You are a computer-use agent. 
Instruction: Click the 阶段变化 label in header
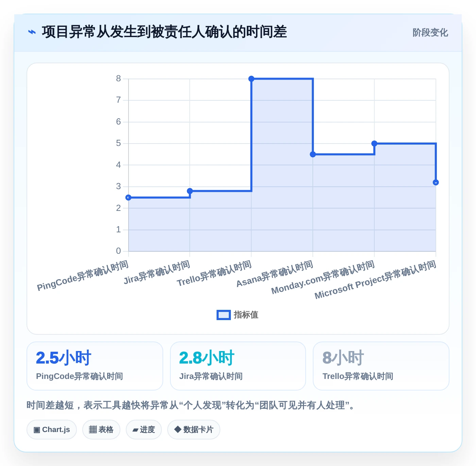pyautogui.click(x=430, y=32)
